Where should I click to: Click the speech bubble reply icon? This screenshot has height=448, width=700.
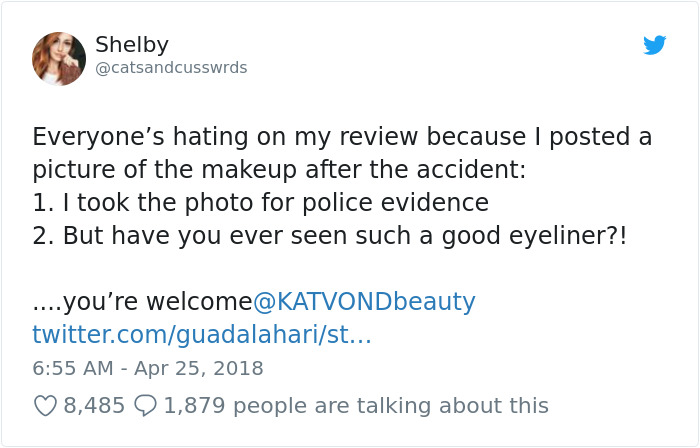(x=145, y=406)
